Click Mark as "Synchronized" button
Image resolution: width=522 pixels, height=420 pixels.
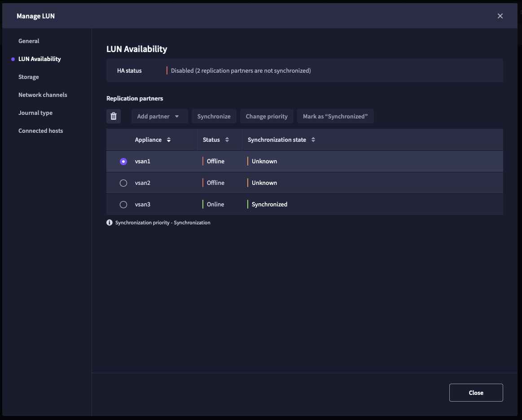point(335,116)
